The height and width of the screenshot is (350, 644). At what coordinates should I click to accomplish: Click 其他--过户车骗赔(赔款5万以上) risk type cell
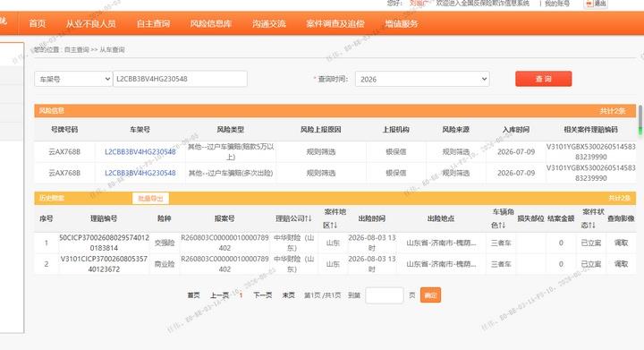231,151
